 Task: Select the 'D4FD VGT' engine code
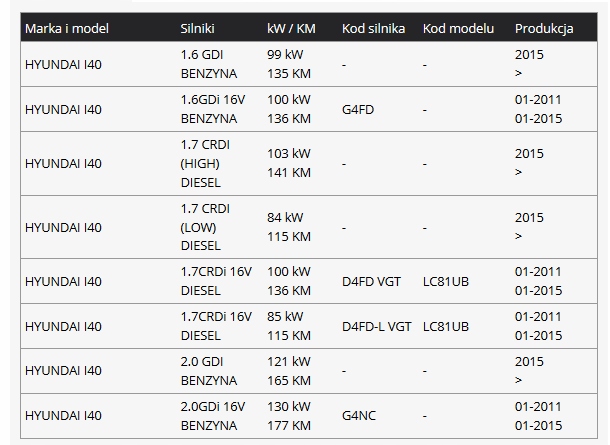click(371, 282)
